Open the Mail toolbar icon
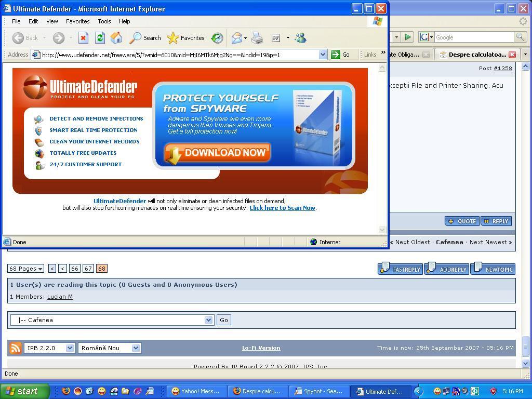Screen dimensions: 532x399 tap(237, 38)
